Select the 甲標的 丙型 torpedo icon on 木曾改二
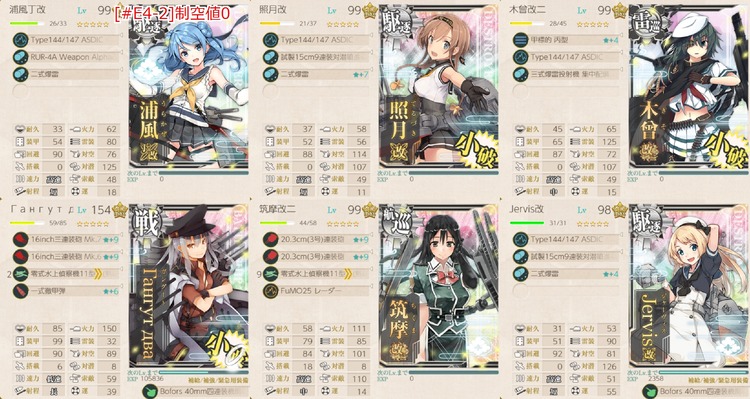 coord(520,40)
